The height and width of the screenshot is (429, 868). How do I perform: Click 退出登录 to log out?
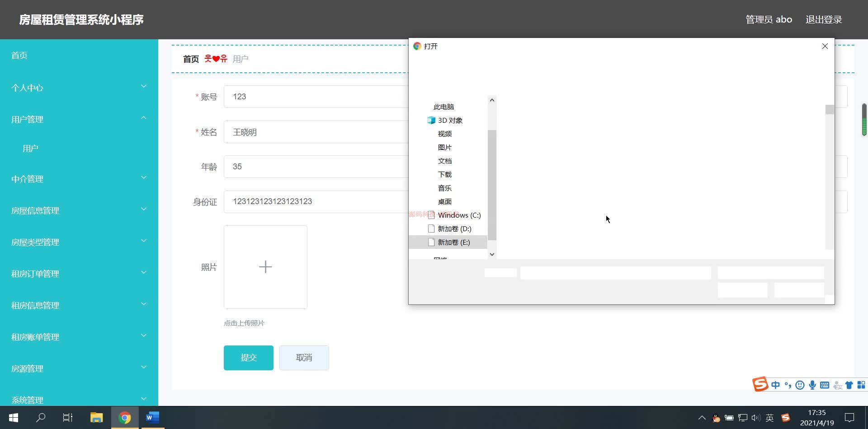pyautogui.click(x=824, y=19)
